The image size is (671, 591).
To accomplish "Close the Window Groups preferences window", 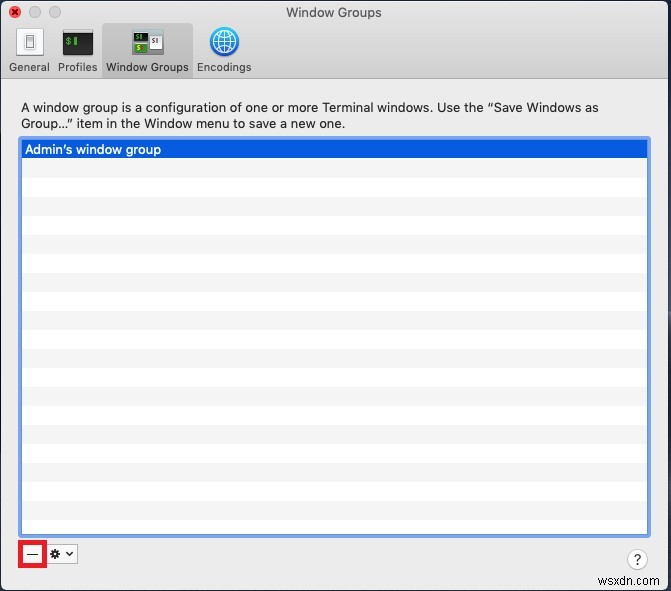I will click(15, 12).
